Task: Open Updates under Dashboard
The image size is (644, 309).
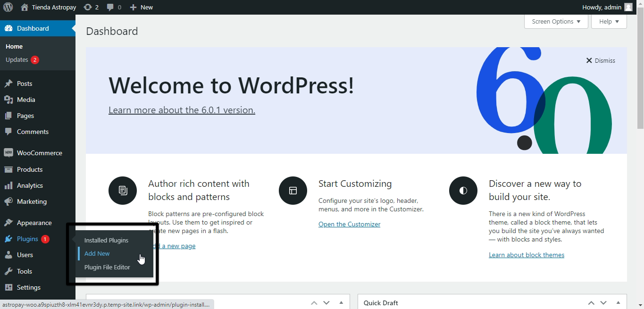Action: pos(22,59)
